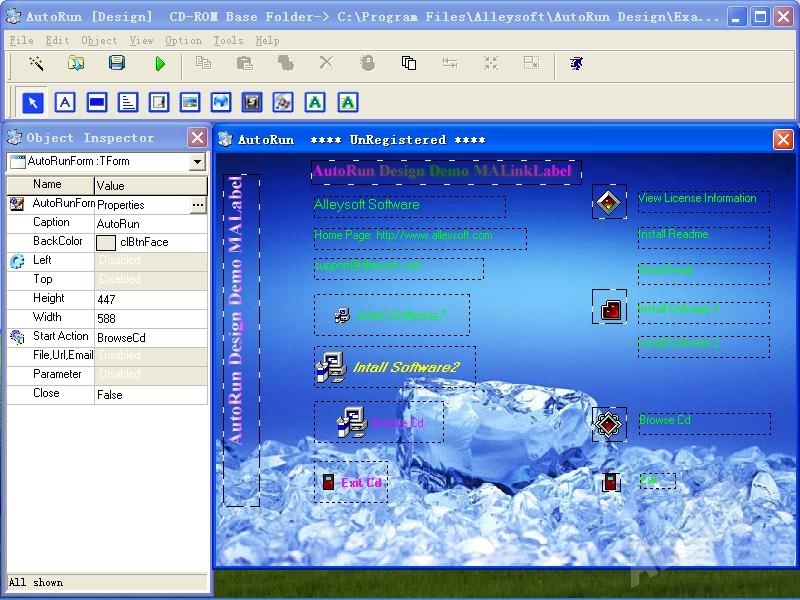Screen dimensions: 800x600
Task: Open the AutoRunForm :TForm object dropdown
Action: click(x=197, y=162)
